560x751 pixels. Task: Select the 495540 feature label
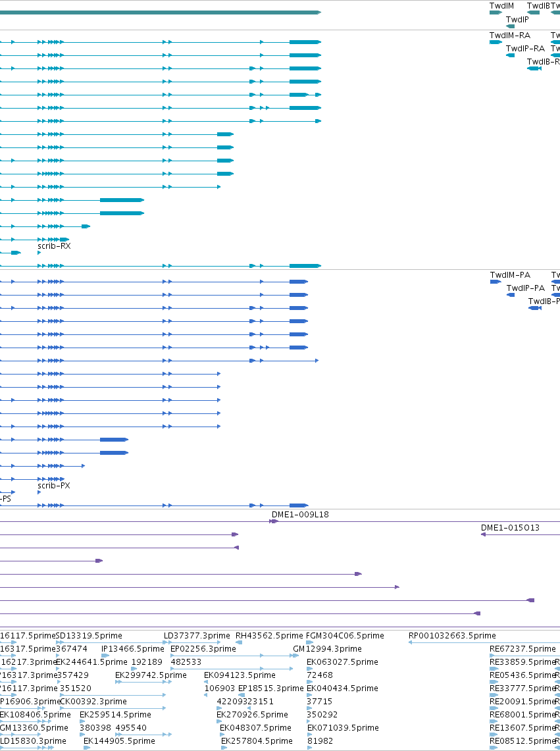131,727
